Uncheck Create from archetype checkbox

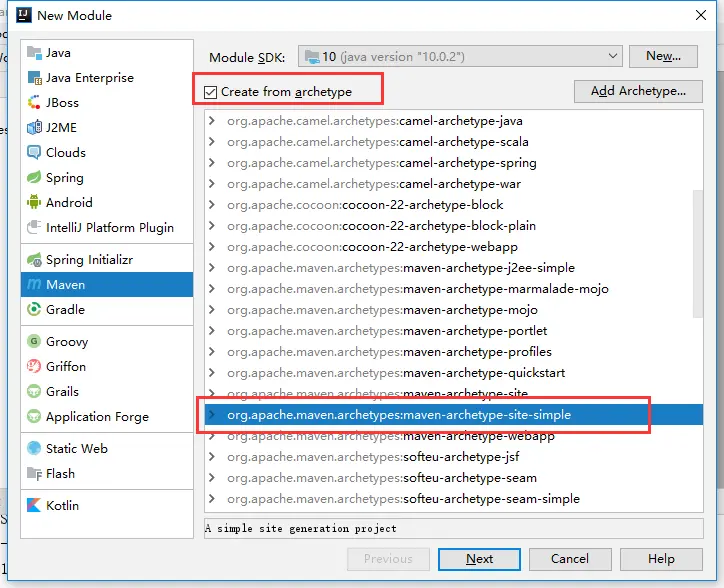[211, 92]
